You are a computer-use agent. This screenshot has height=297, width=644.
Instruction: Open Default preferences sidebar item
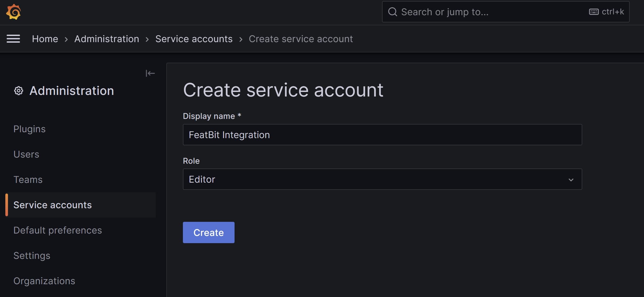tap(58, 230)
